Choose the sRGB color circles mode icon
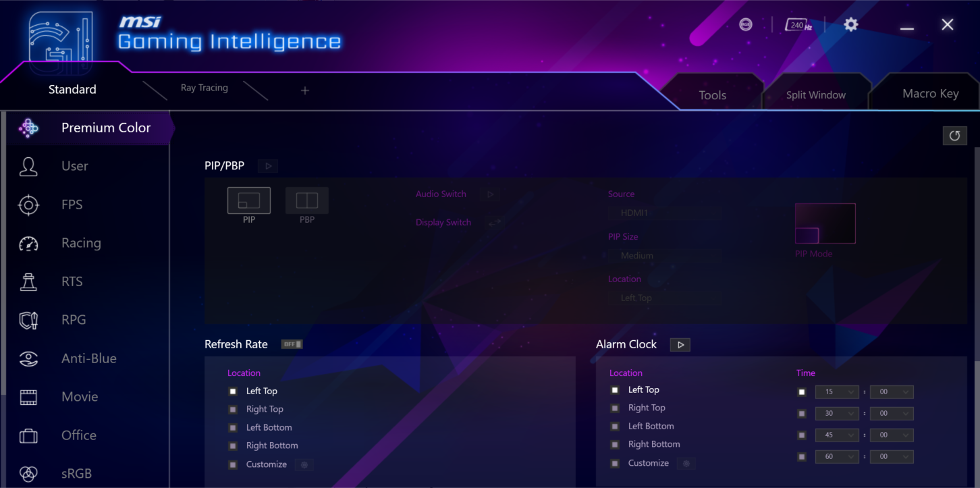Image resolution: width=980 pixels, height=488 pixels. [x=28, y=474]
